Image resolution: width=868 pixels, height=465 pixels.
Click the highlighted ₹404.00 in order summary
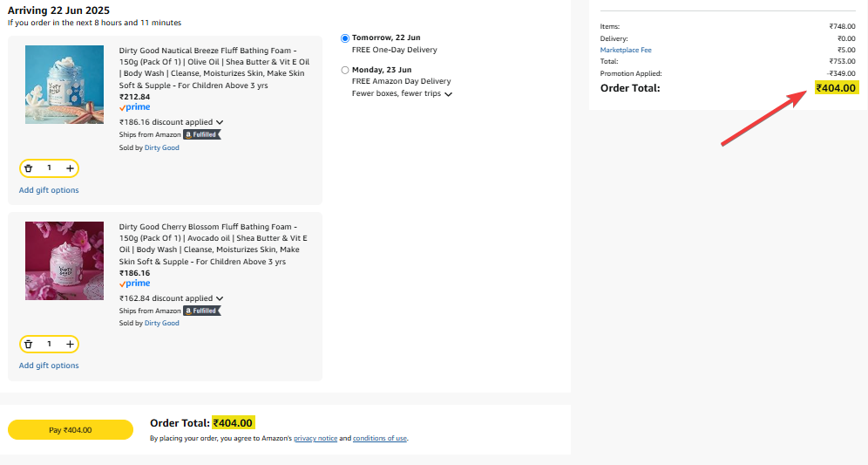(837, 88)
